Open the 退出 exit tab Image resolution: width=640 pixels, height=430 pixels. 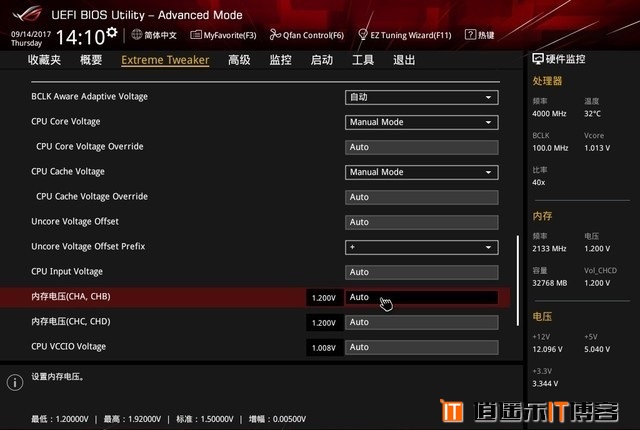[x=404, y=60]
